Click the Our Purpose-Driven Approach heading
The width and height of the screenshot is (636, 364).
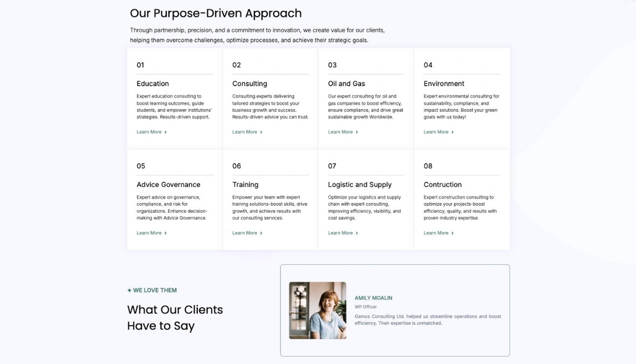(216, 13)
